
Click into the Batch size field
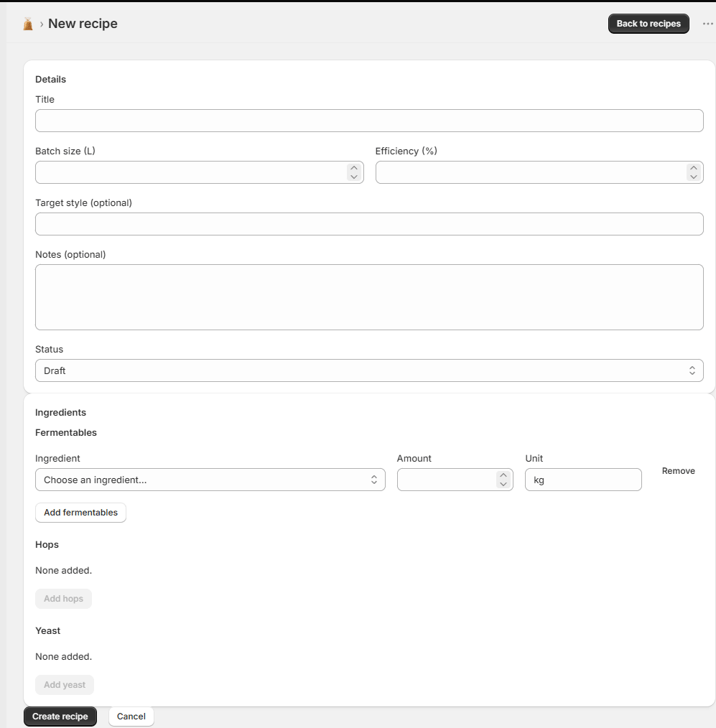(199, 172)
